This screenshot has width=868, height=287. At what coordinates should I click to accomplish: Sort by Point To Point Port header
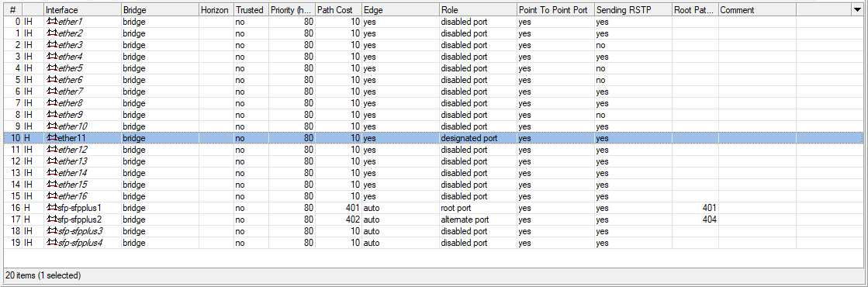(555, 10)
